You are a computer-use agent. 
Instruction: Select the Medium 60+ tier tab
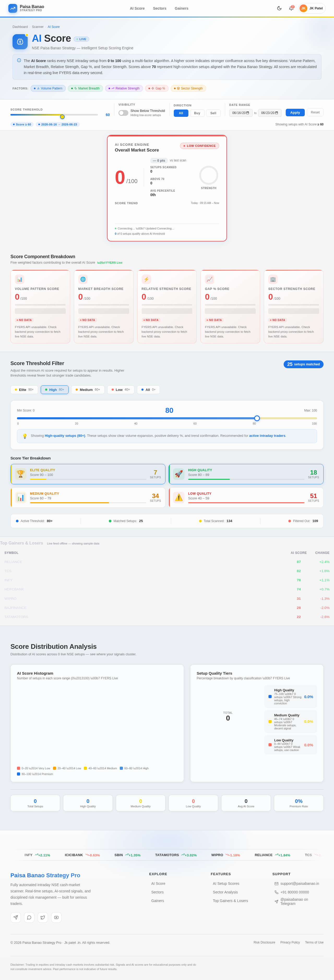(88, 390)
